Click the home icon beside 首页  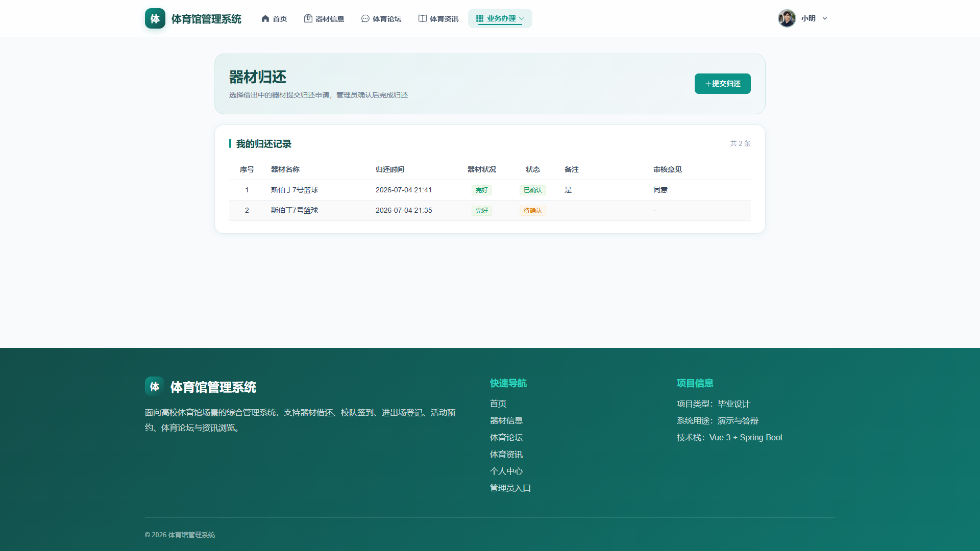click(x=265, y=18)
